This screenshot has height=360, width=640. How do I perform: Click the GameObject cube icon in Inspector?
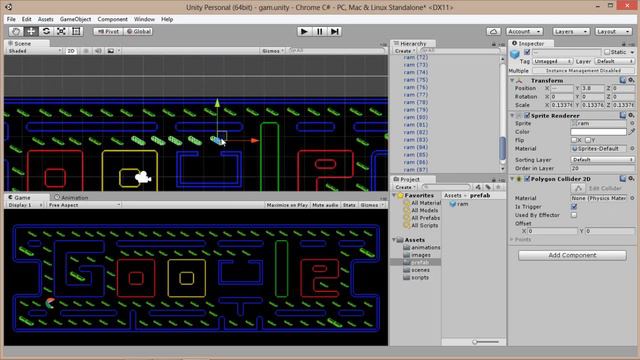pyautogui.click(x=515, y=54)
